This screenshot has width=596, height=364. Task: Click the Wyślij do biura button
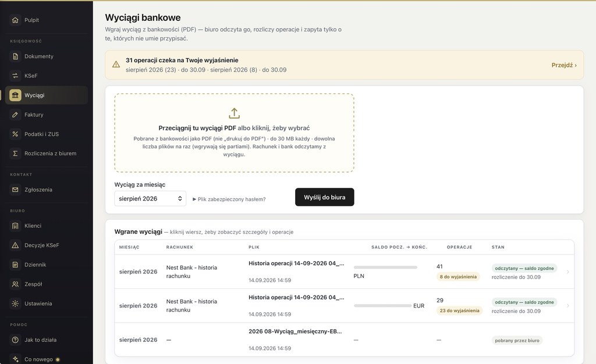(x=325, y=197)
